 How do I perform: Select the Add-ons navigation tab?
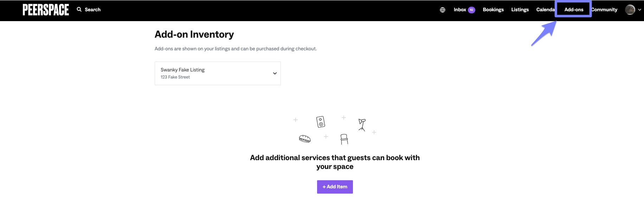pos(574,10)
